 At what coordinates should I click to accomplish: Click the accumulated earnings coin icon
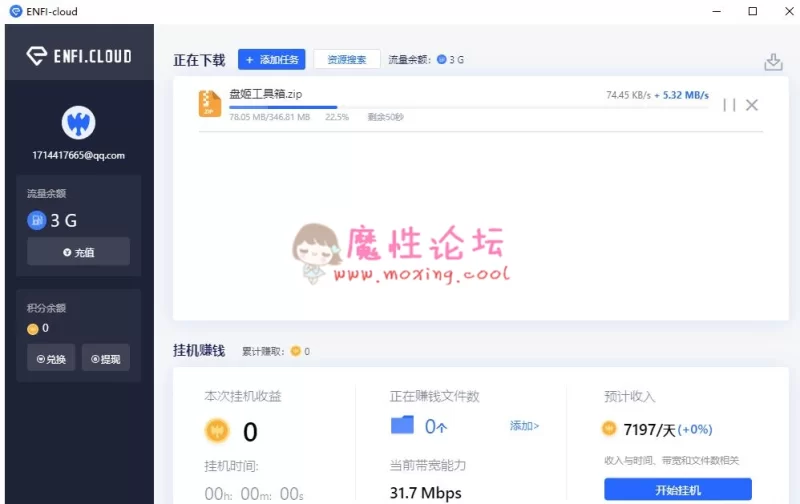point(295,351)
